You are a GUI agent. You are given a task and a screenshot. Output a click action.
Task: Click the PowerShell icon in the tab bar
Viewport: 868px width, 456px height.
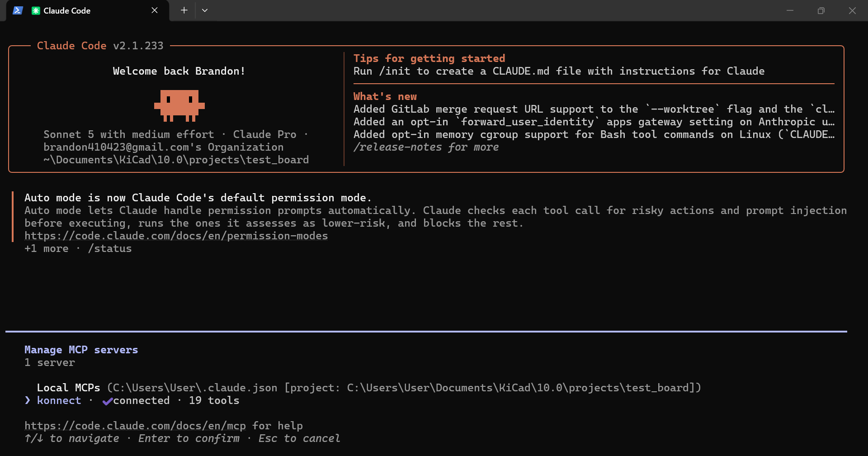(18, 10)
